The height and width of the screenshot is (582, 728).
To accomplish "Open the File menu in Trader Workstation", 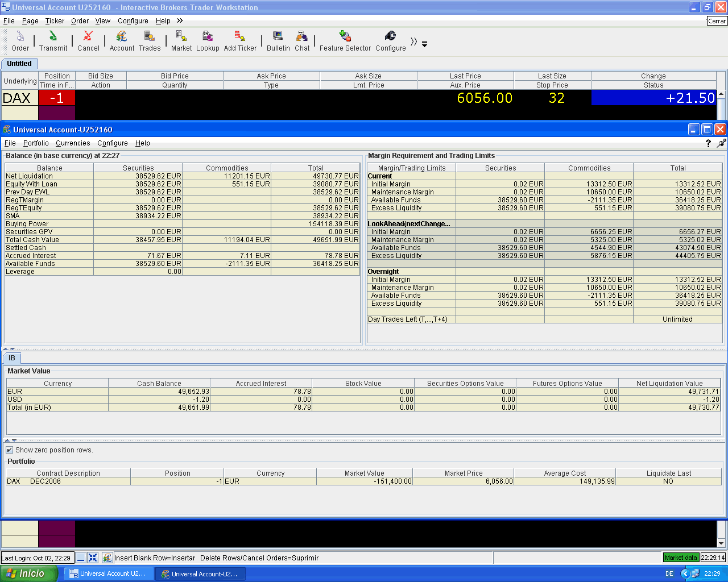I will 9,21.
